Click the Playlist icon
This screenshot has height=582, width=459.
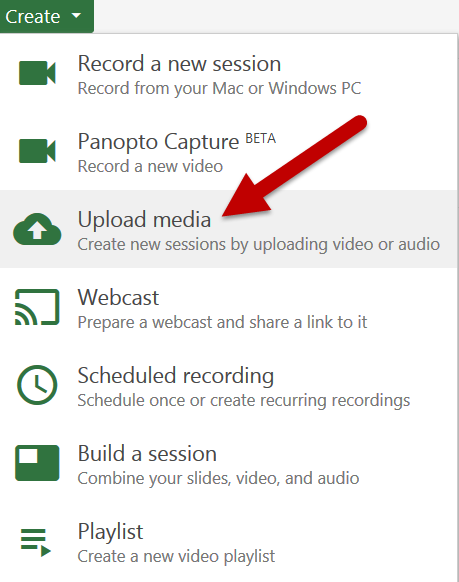click(x=36, y=542)
